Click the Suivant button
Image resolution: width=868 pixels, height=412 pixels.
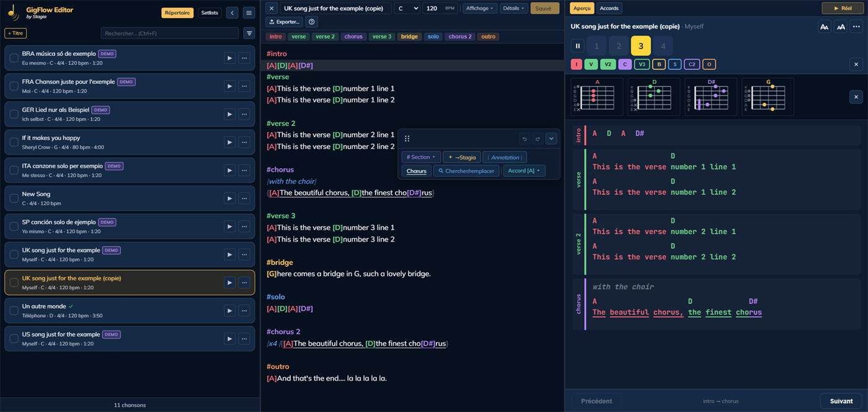841,401
